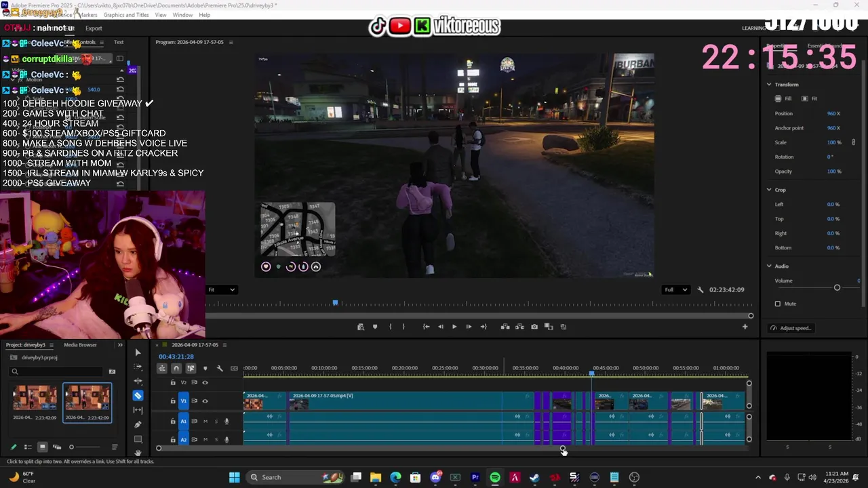The height and width of the screenshot is (488, 868).
Task: Open the Full playback resolution dropdown
Action: (676, 289)
